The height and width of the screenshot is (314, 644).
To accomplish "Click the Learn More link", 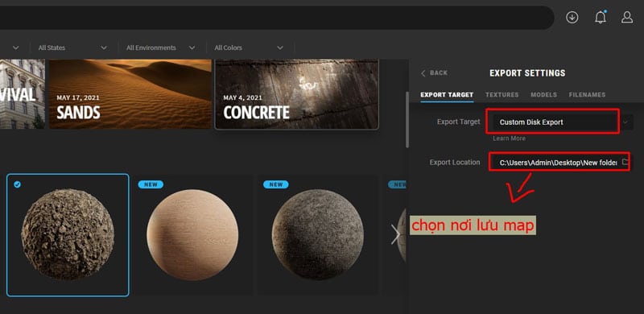I will click(509, 138).
